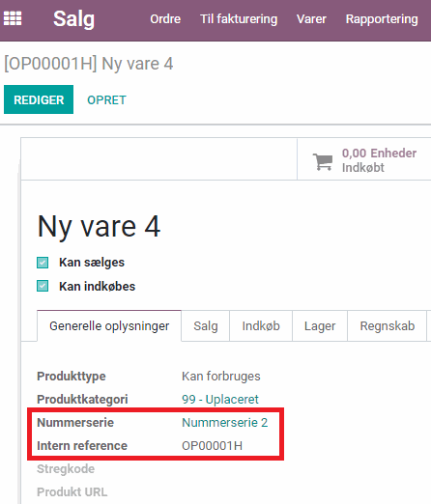Image resolution: width=431 pixels, height=504 pixels.
Task: Open the Ordre menu
Action: point(165,19)
